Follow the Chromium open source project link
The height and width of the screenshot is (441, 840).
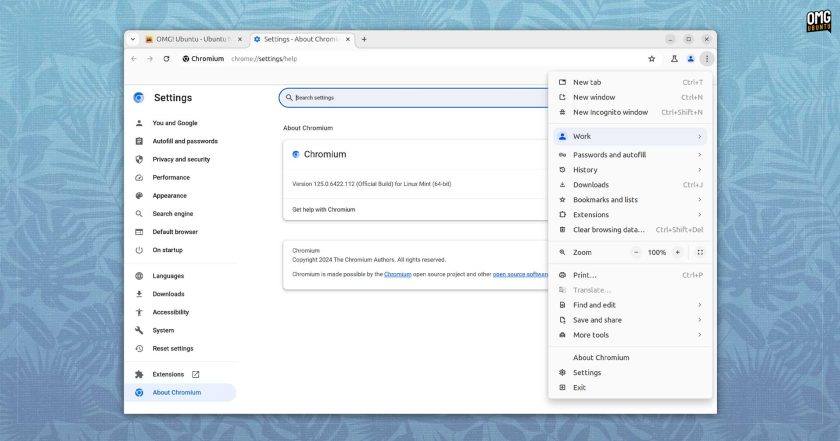pos(398,274)
